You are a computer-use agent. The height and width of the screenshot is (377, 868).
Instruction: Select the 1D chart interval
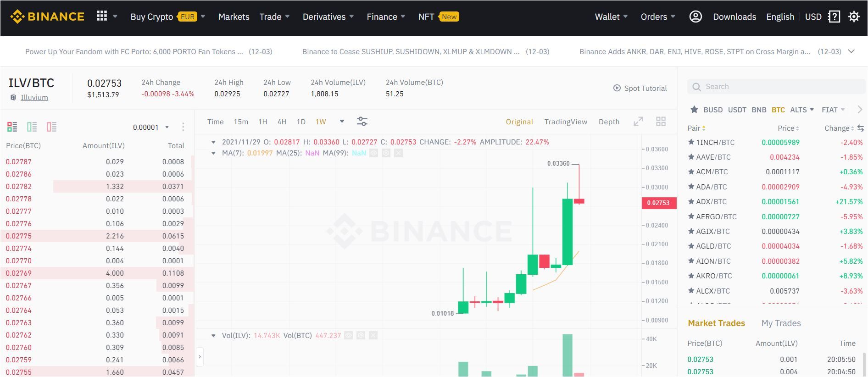[301, 122]
